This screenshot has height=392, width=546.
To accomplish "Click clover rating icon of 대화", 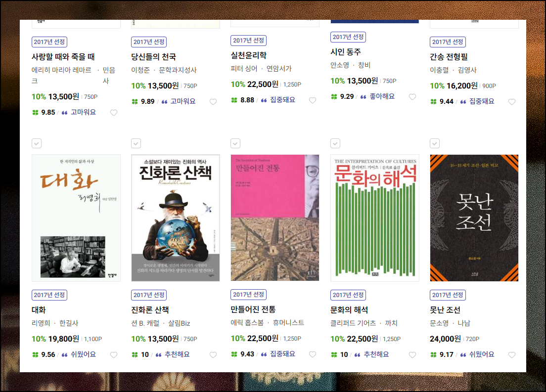I will (35, 355).
